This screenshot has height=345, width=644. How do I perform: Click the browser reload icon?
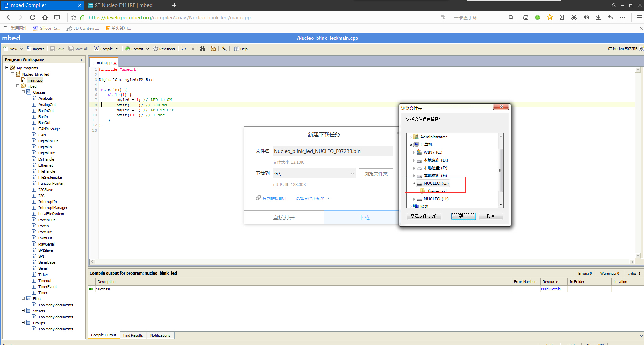tap(32, 17)
